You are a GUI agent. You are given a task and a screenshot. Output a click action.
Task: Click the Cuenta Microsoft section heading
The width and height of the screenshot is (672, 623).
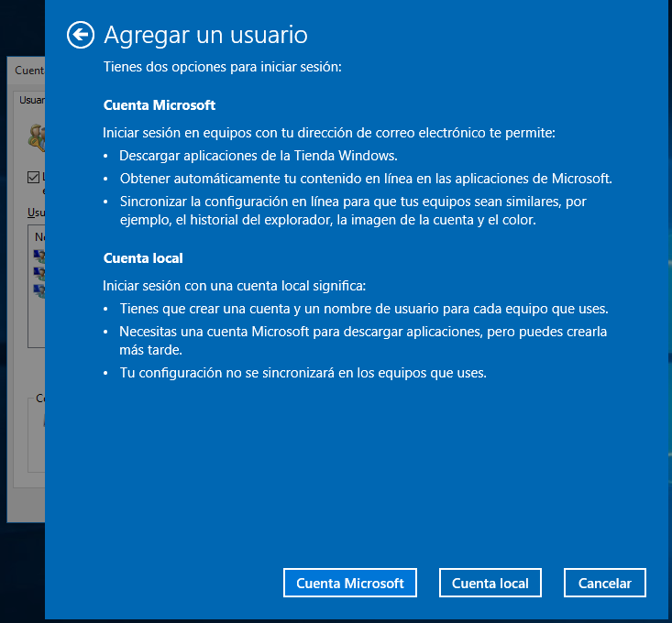point(160,105)
